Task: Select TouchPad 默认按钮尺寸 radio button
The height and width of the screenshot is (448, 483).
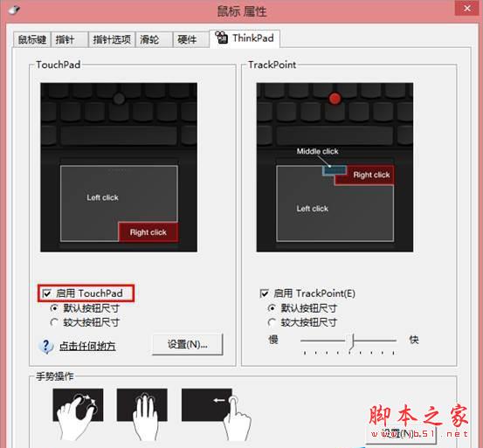Action: [x=54, y=308]
